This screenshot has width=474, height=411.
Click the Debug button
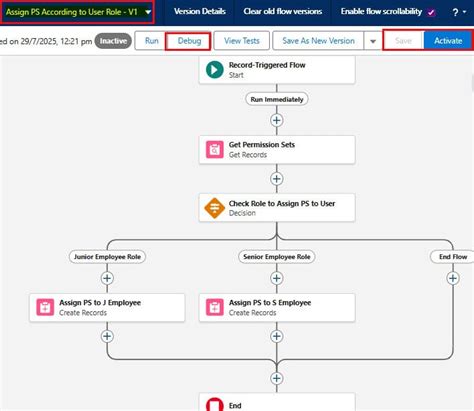coord(189,41)
